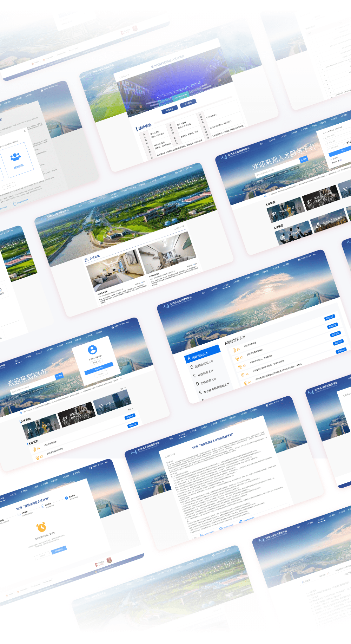Select category B 国家级领军人才

coord(202,364)
